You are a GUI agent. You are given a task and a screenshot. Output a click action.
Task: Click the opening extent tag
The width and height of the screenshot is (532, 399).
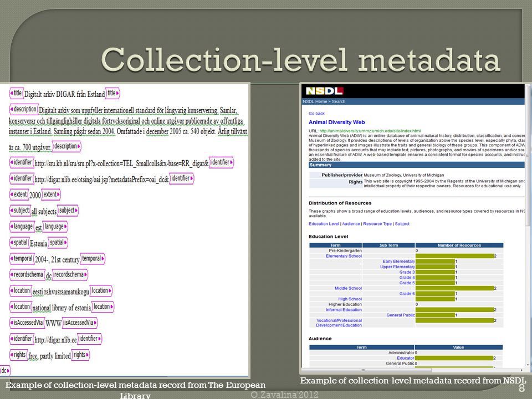click(x=18, y=195)
